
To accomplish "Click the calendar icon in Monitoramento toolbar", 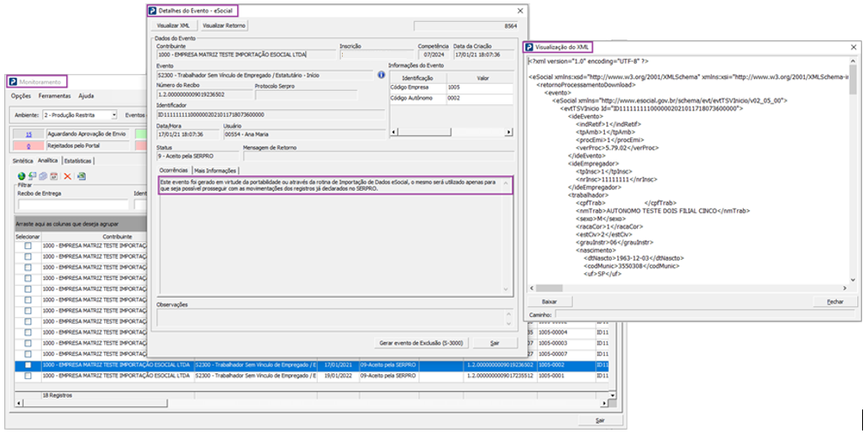I will pos(54,176).
